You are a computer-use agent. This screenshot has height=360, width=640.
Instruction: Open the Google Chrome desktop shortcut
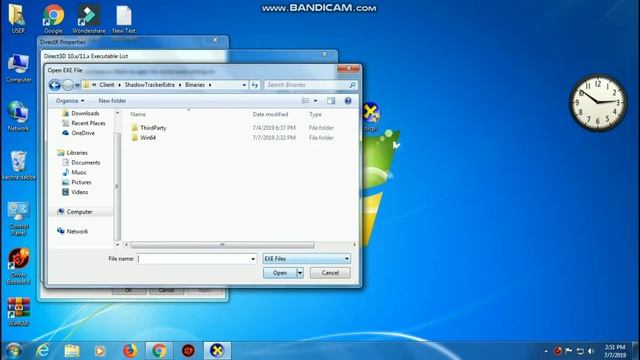[53, 19]
